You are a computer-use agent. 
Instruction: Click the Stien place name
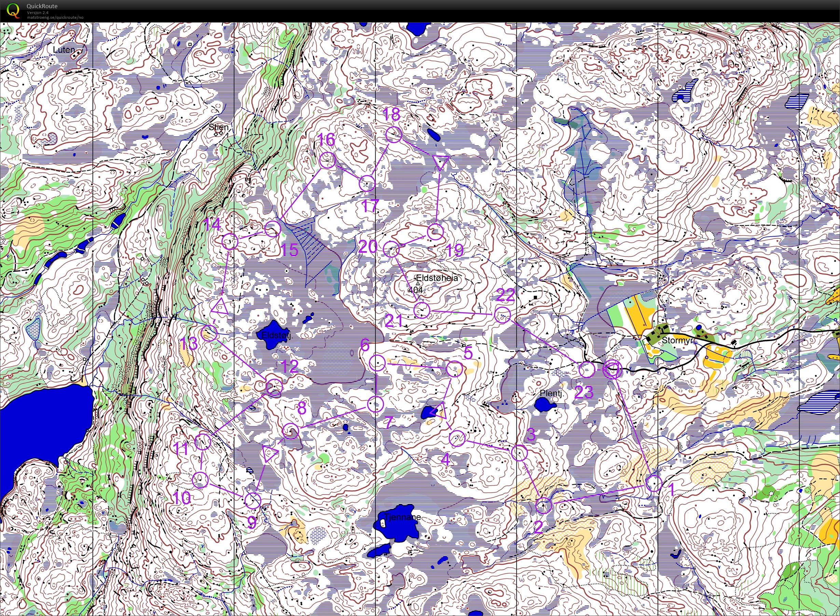point(218,127)
